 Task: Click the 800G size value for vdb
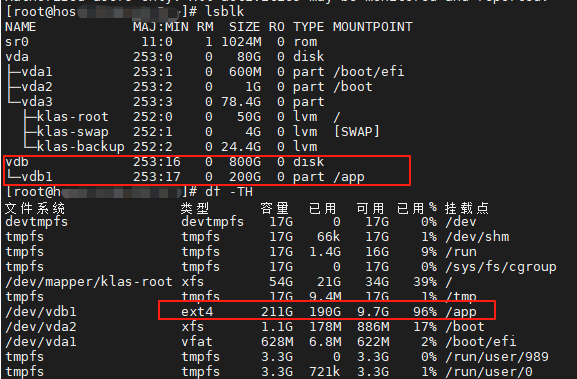(x=245, y=162)
